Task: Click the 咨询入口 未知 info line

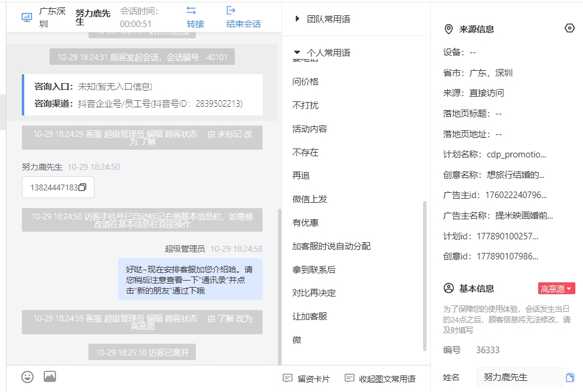Action: 93,87
